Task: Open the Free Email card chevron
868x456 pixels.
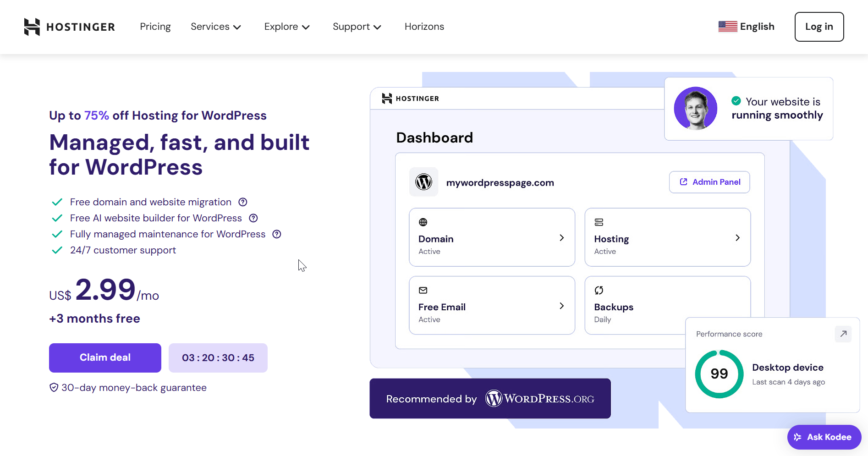Action: coord(561,306)
